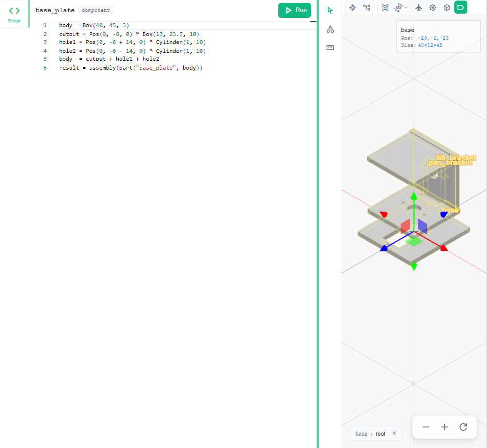Viewport: 487px width, 448px height.
Task: Zoom in with the plus button
Action: pos(444,427)
